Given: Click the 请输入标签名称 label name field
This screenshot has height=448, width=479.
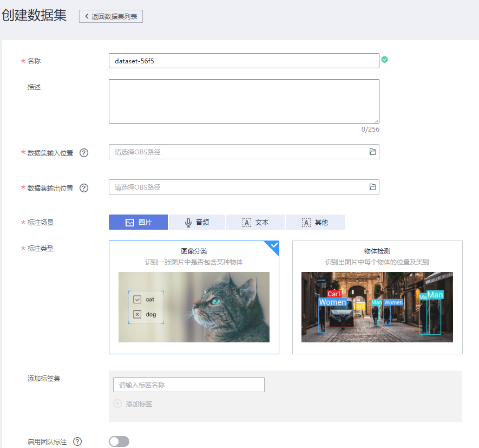Looking at the screenshot, I should pyautogui.click(x=188, y=385).
